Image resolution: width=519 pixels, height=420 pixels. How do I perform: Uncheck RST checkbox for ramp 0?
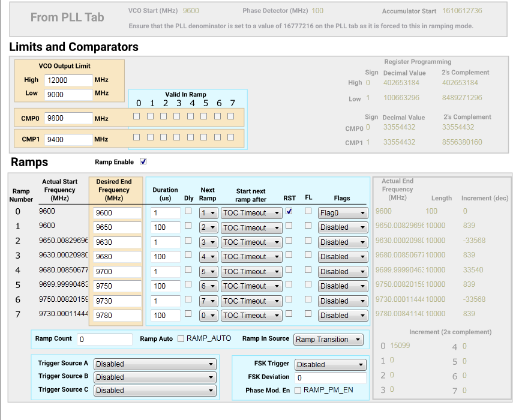[x=289, y=211]
